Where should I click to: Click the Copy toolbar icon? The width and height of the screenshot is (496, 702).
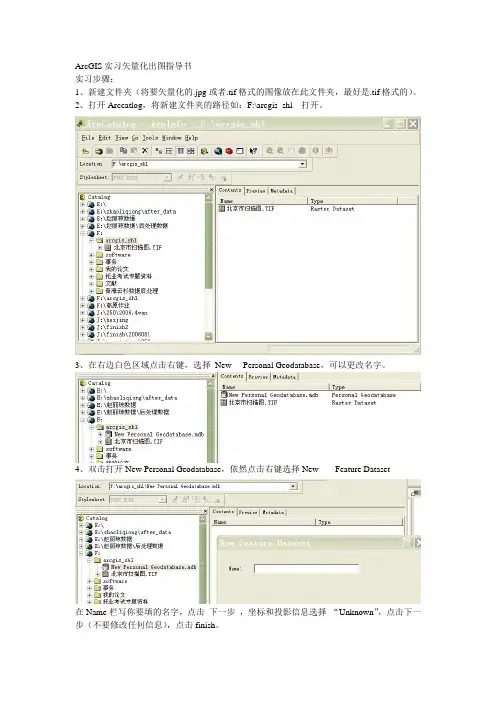pyautogui.click(x=124, y=151)
